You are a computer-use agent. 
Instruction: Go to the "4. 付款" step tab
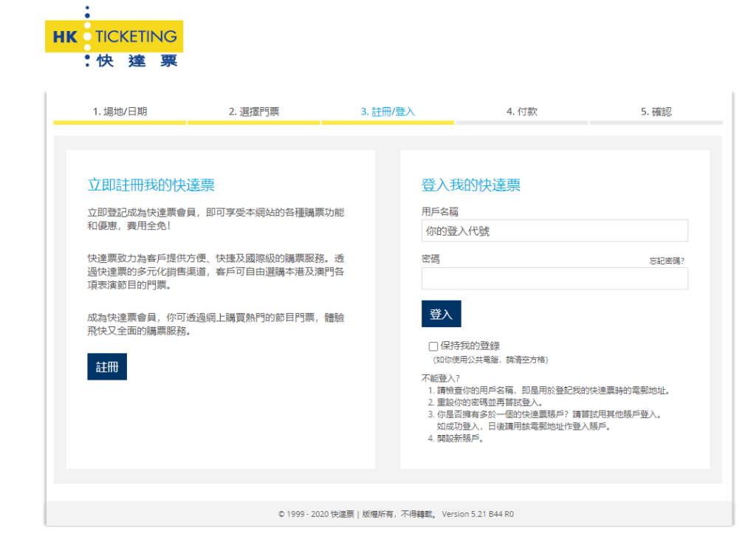coord(520,109)
